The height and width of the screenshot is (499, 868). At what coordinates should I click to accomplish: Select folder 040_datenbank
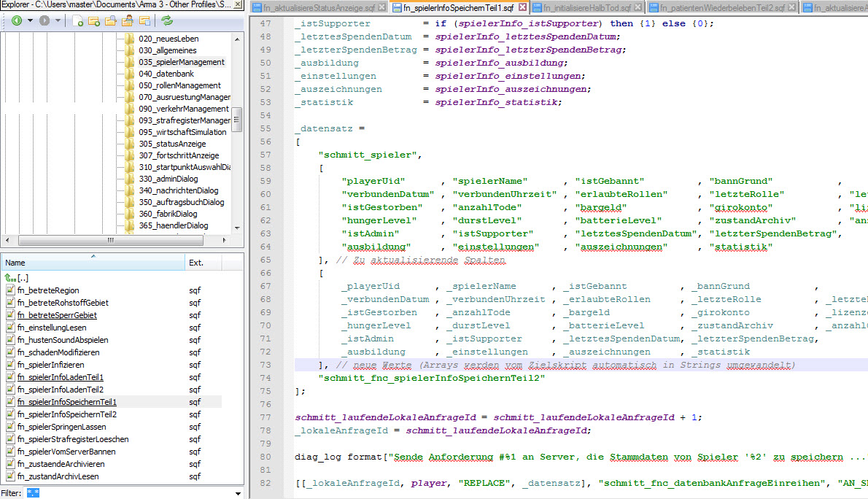166,74
